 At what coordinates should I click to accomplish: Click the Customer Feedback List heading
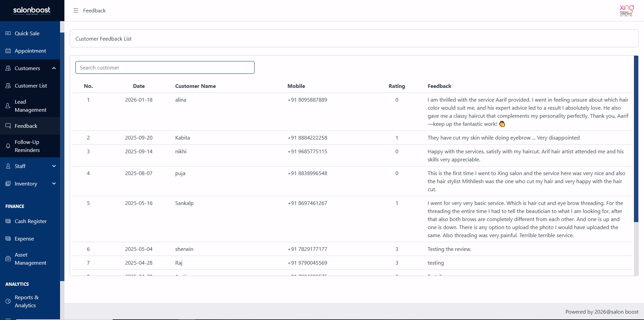(103, 39)
